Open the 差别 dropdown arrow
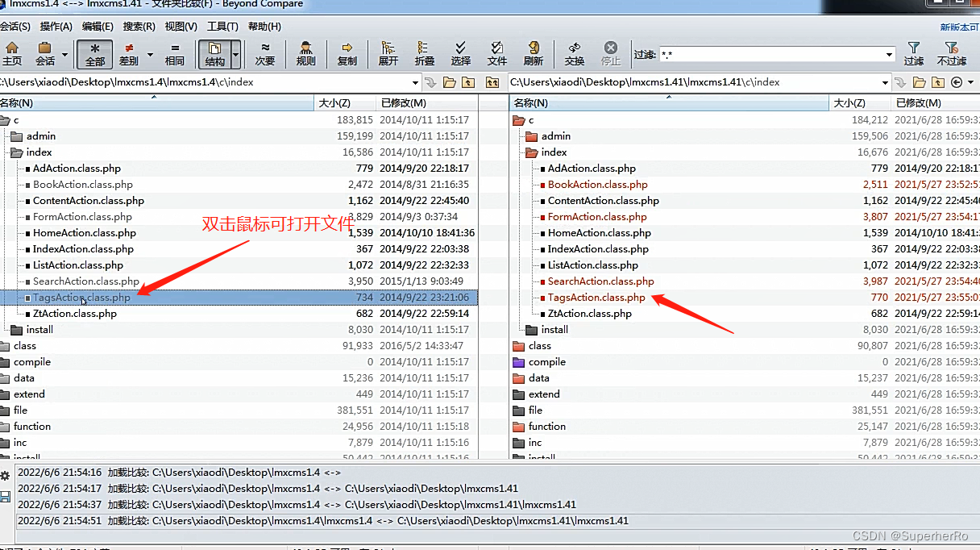 point(150,55)
